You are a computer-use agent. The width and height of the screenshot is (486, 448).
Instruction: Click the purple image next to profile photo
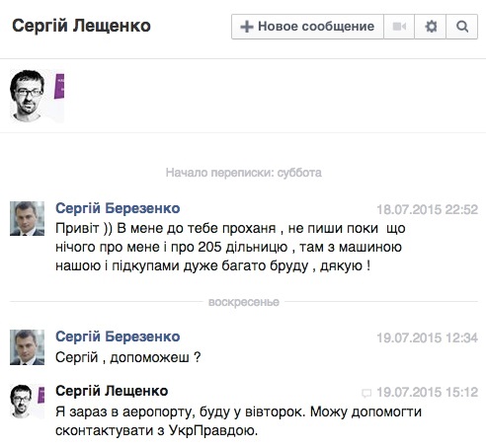(x=59, y=86)
